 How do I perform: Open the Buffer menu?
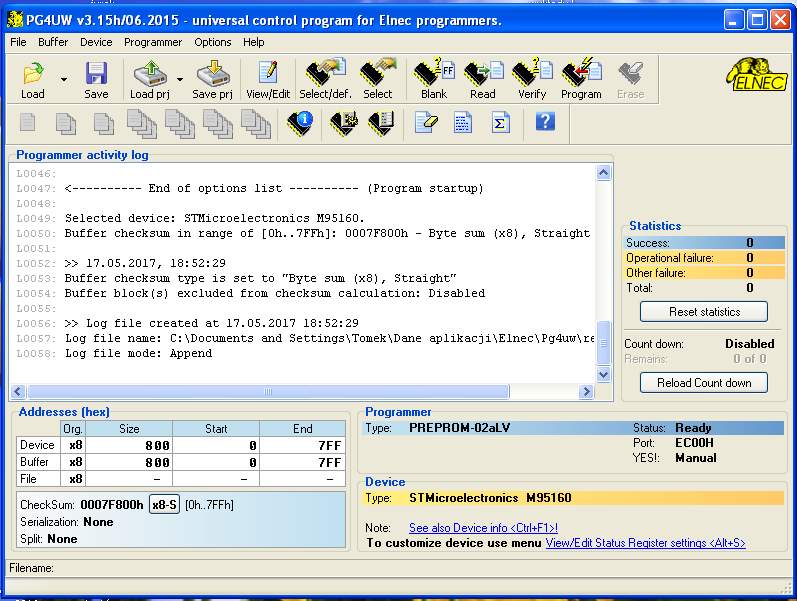point(53,42)
